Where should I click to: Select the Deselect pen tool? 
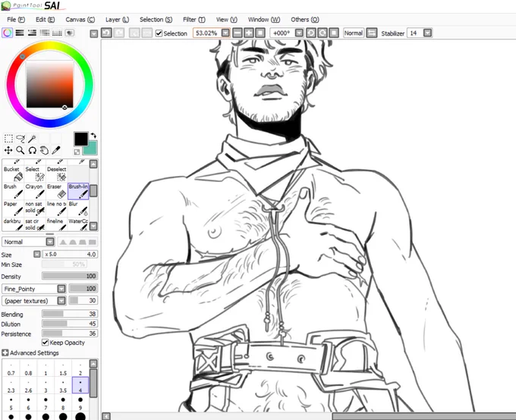pos(57,174)
